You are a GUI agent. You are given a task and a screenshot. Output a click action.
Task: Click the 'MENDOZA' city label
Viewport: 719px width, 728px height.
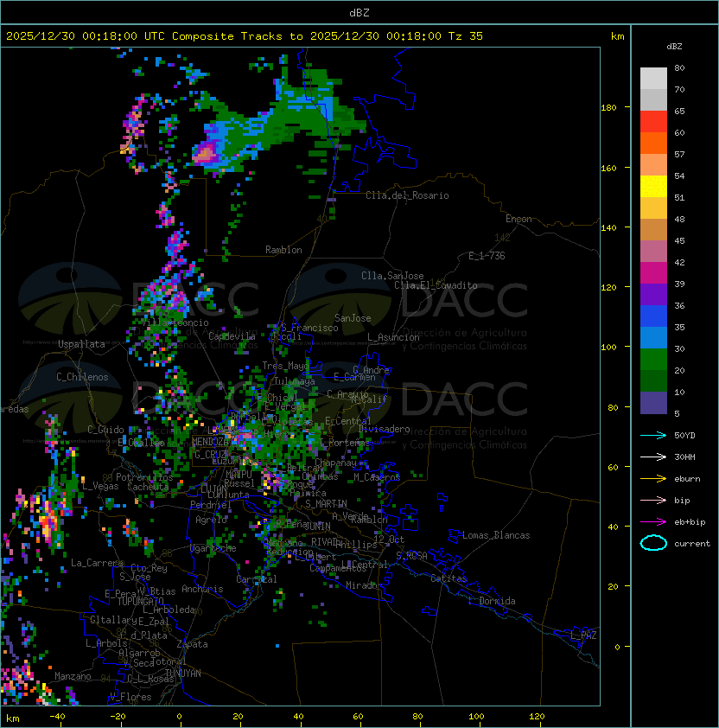tap(210, 442)
